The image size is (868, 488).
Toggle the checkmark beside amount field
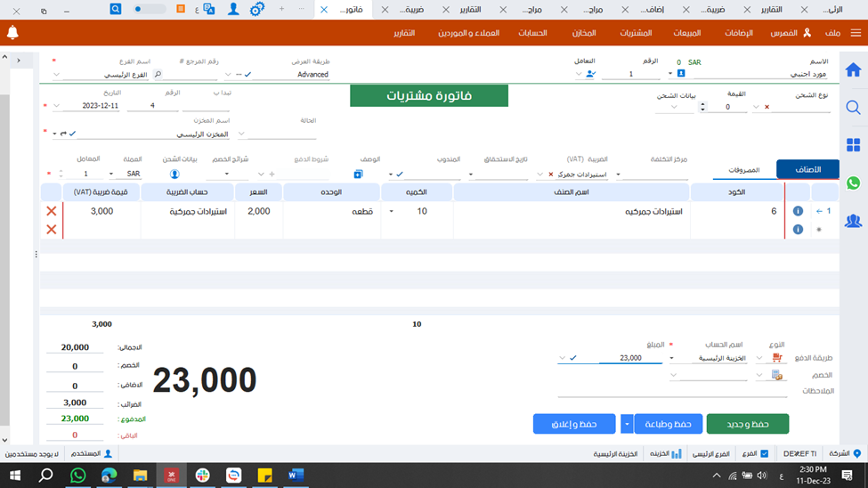pos(573,358)
